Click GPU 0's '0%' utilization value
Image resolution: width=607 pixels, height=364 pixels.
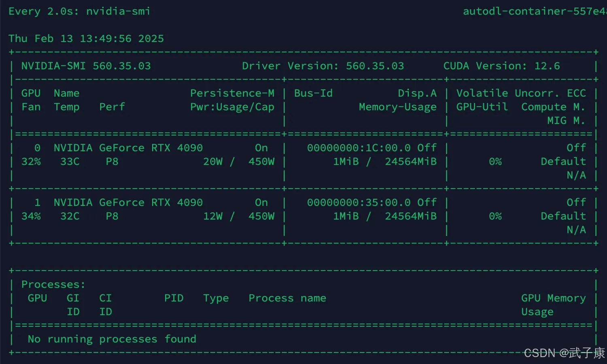click(495, 162)
